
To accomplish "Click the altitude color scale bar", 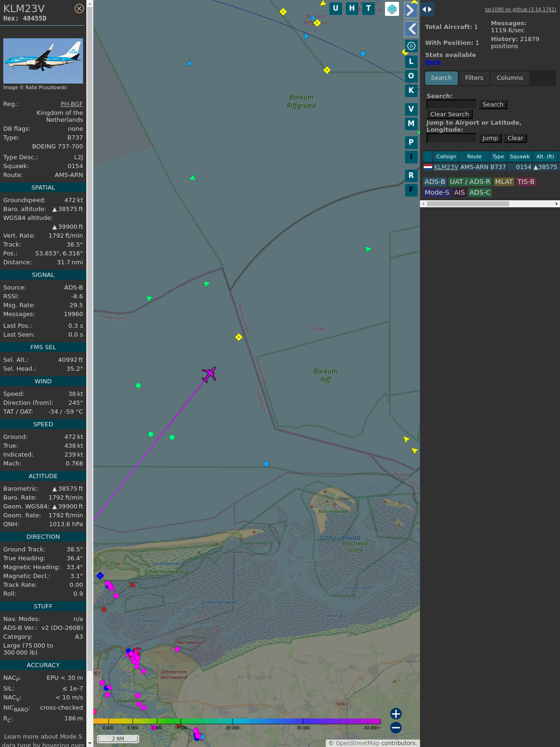I will [x=237, y=721].
